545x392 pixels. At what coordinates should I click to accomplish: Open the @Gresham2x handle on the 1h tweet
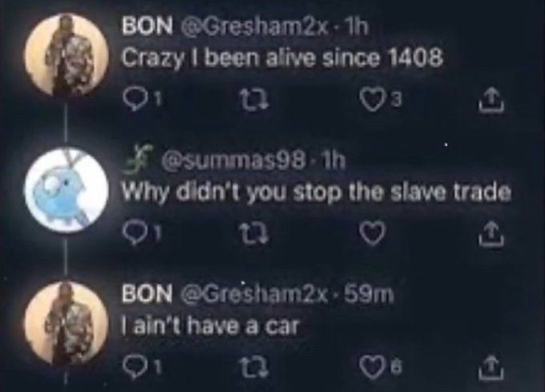254,26
